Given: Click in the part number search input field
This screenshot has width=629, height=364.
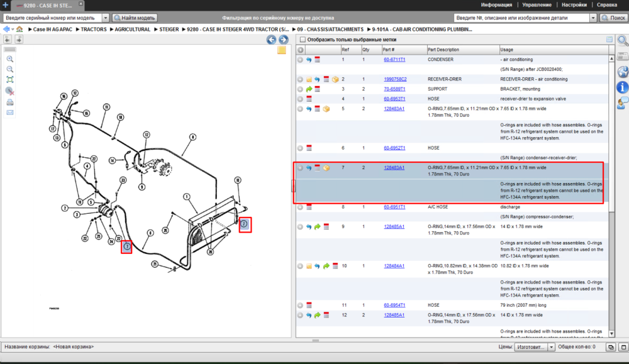Looking at the screenshot, I should (x=521, y=18).
